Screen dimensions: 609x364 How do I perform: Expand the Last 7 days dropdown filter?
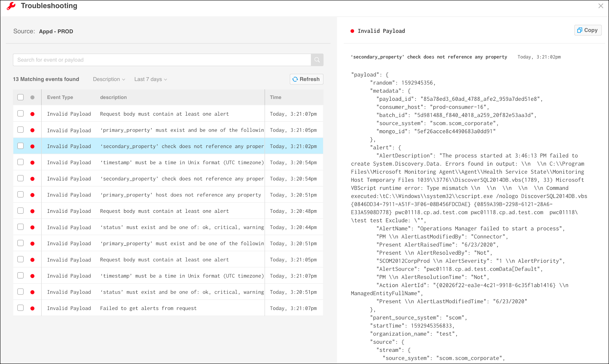tap(150, 79)
